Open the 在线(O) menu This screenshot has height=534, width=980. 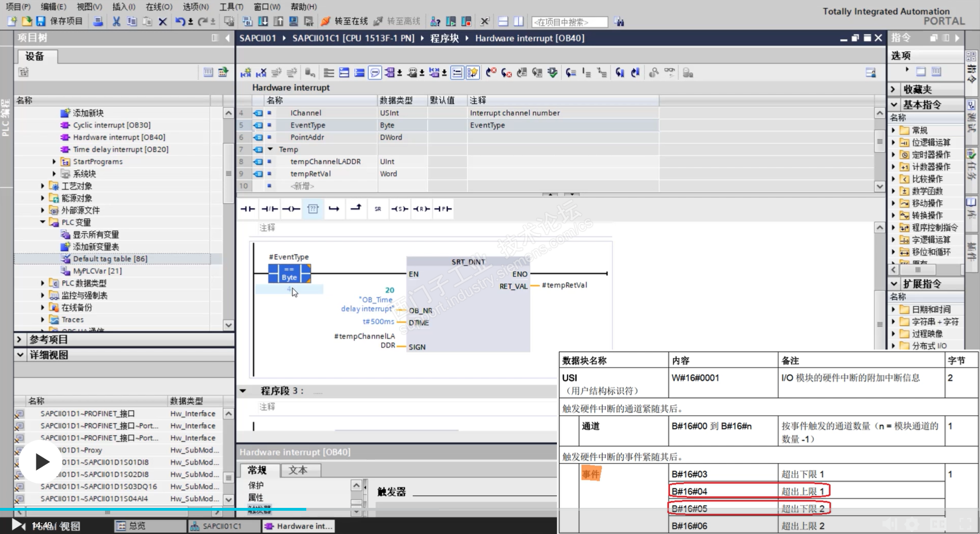[x=159, y=7]
